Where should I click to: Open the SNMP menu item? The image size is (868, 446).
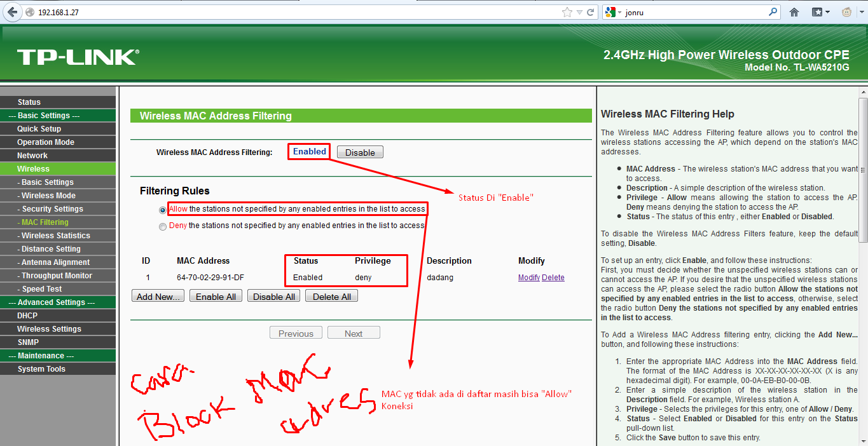pyautogui.click(x=58, y=342)
